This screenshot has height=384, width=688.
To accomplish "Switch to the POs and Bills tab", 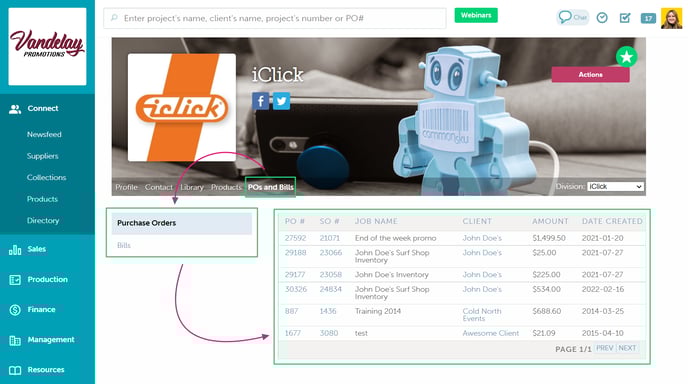I will point(271,187).
